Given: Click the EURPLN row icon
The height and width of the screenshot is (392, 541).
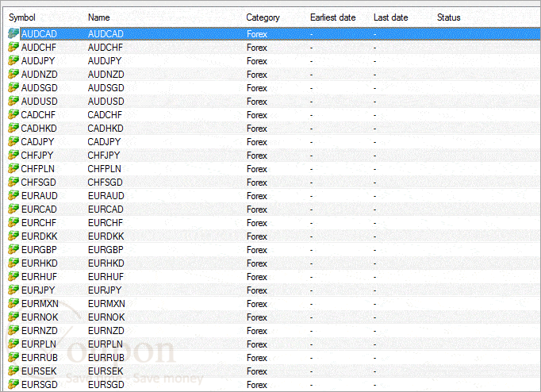Looking at the screenshot, I should [13, 344].
